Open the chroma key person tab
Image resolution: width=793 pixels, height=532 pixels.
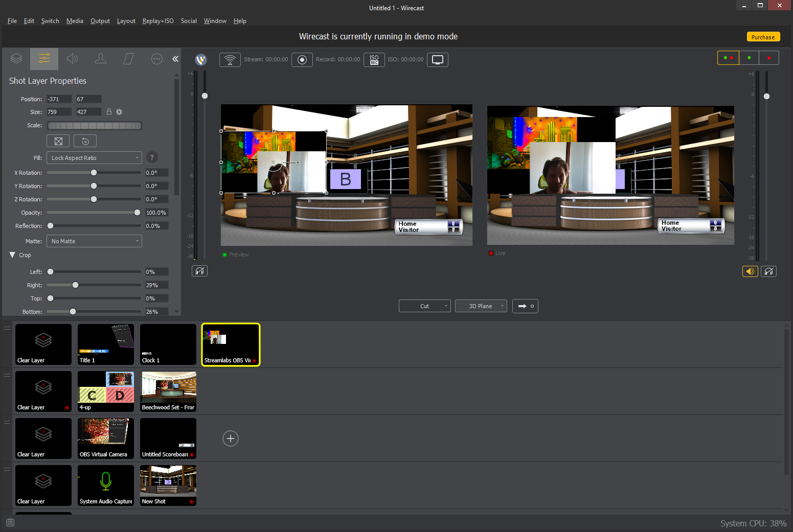pyautogui.click(x=101, y=59)
